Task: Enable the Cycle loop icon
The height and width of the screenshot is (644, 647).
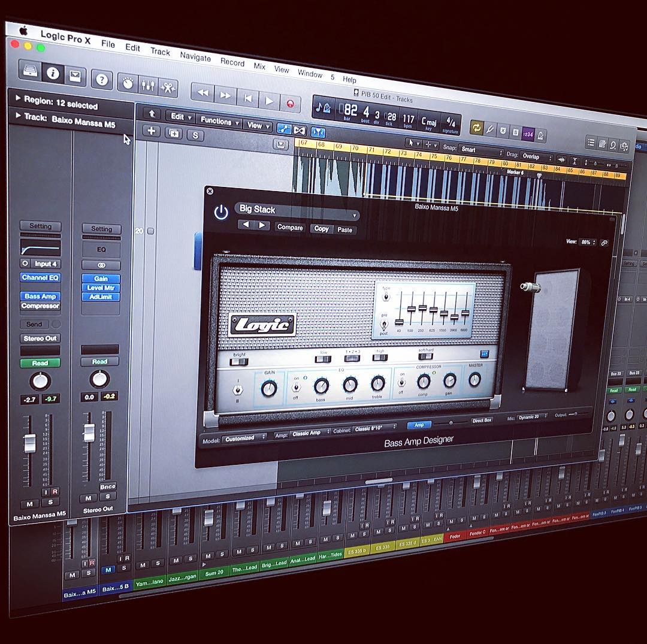Action: click(476, 127)
